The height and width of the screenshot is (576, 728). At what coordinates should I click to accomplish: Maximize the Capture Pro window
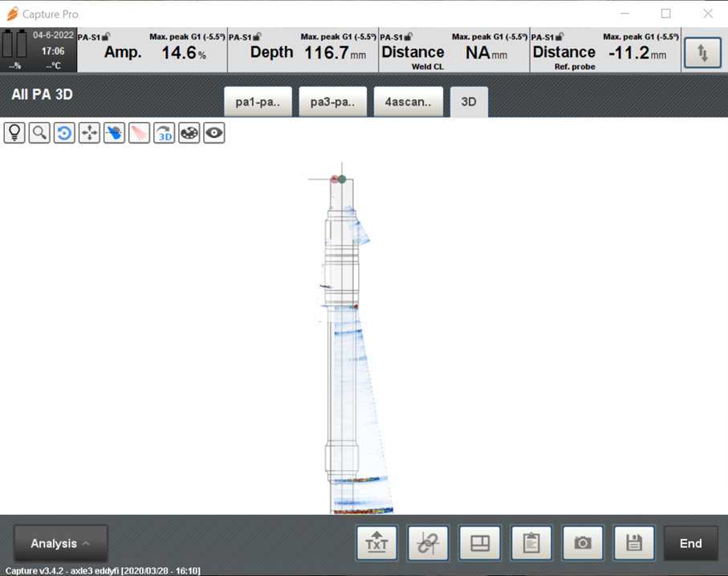click(x=665, y=14)
